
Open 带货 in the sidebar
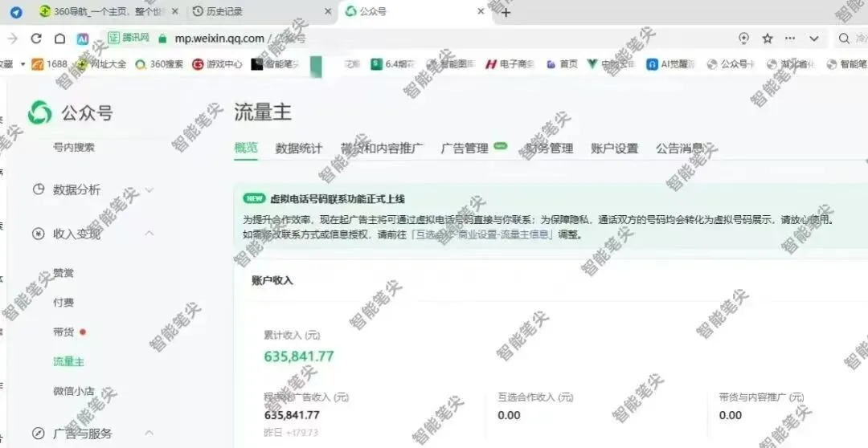(x=63, y=332)
